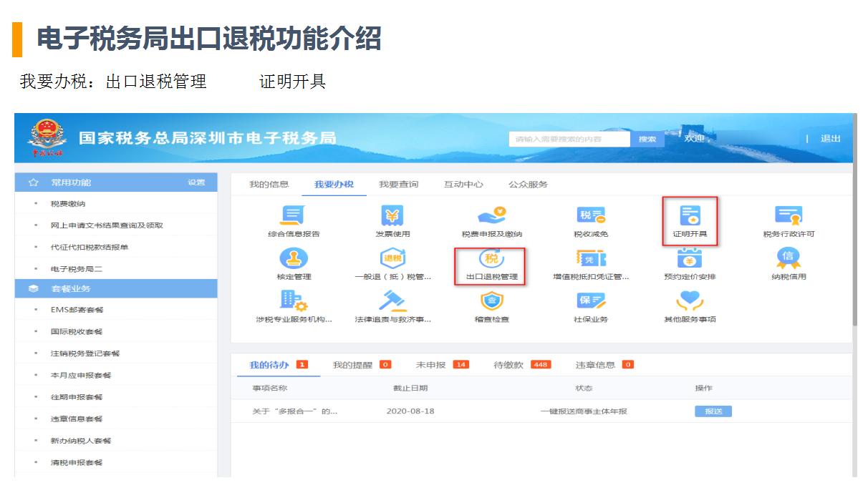Open the 出口退税管理 function icon

pos(491,265)
